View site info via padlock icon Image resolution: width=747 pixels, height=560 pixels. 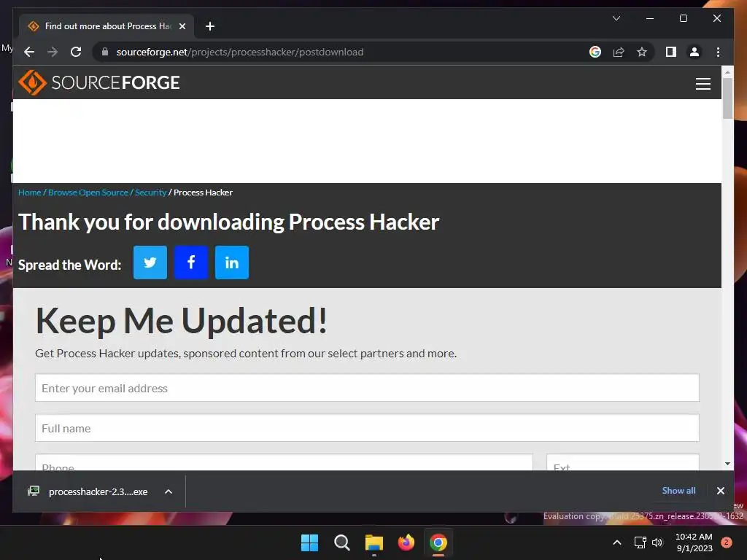tap(105, 52)
